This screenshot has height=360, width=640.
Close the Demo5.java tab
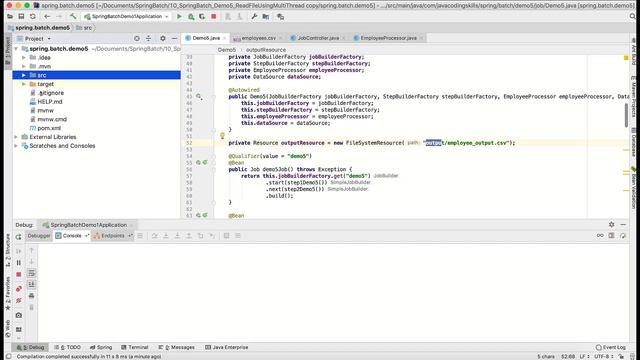coord(225,38)
